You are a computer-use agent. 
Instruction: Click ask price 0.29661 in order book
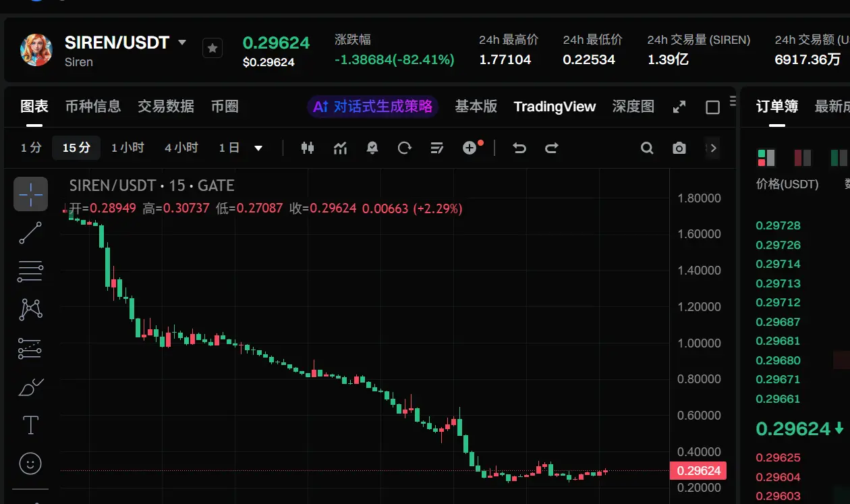pos(778,399)
